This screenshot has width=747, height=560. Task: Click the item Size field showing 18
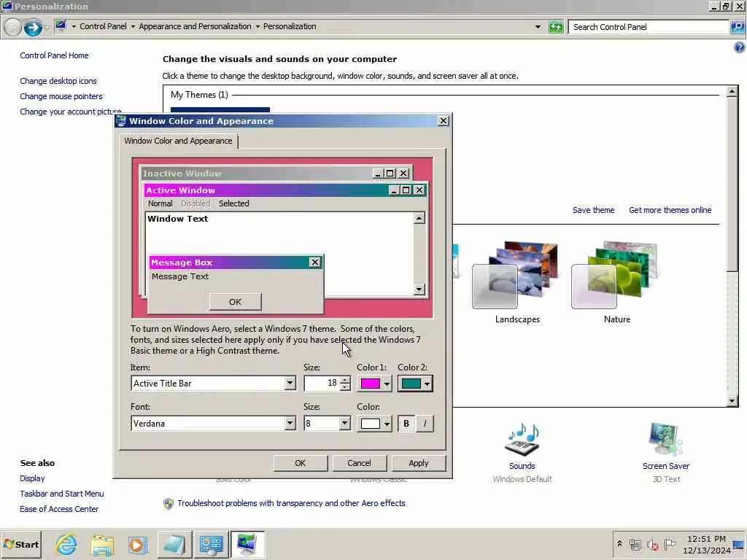pos(322,384)
